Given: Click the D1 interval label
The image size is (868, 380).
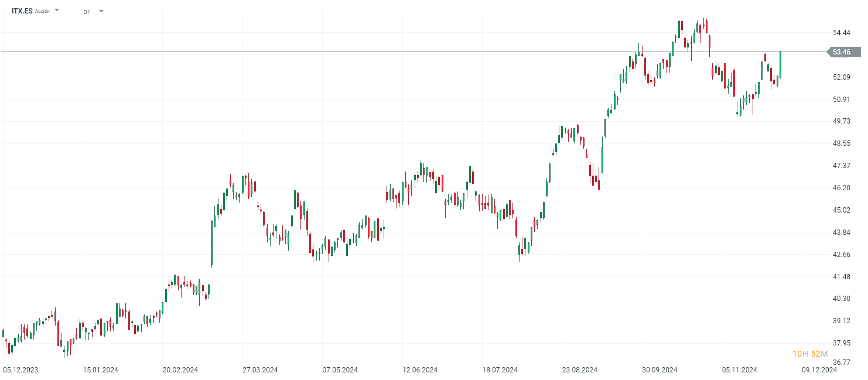Looking at the screenshot, I should pyautogui.click(x=87, y=12).
